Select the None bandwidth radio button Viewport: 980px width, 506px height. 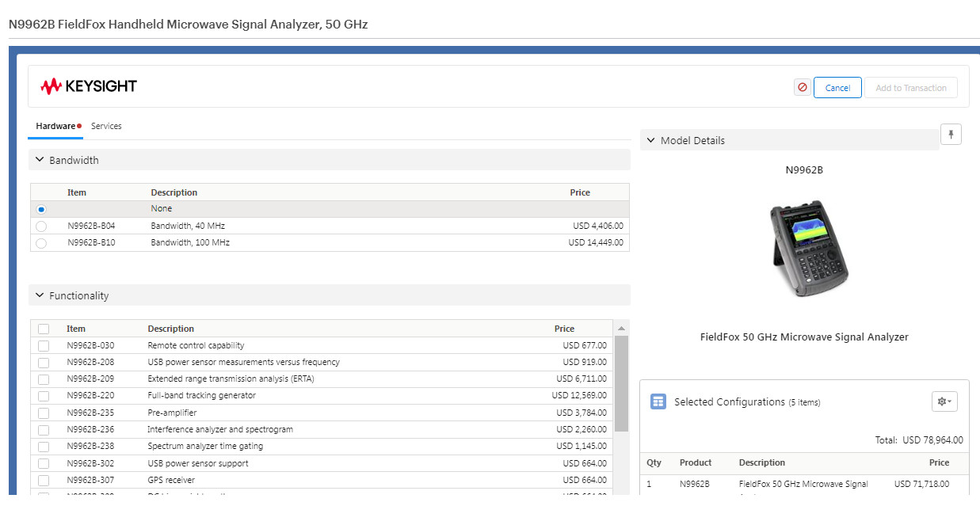pos(41,209)
